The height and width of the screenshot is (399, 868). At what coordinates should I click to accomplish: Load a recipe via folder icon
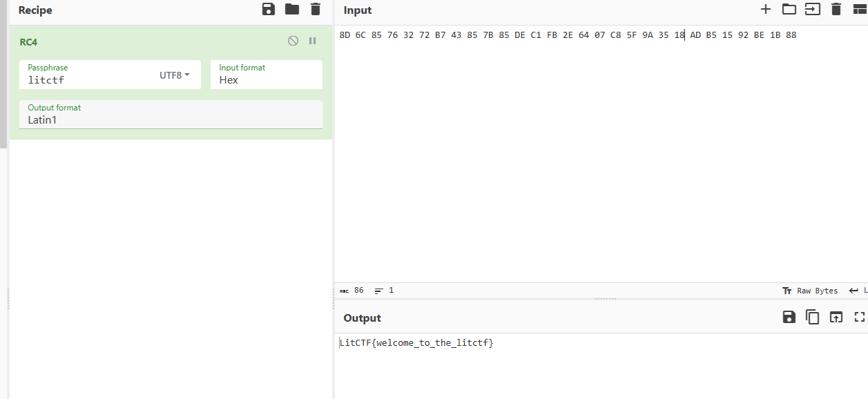click(x=292, y=10)
